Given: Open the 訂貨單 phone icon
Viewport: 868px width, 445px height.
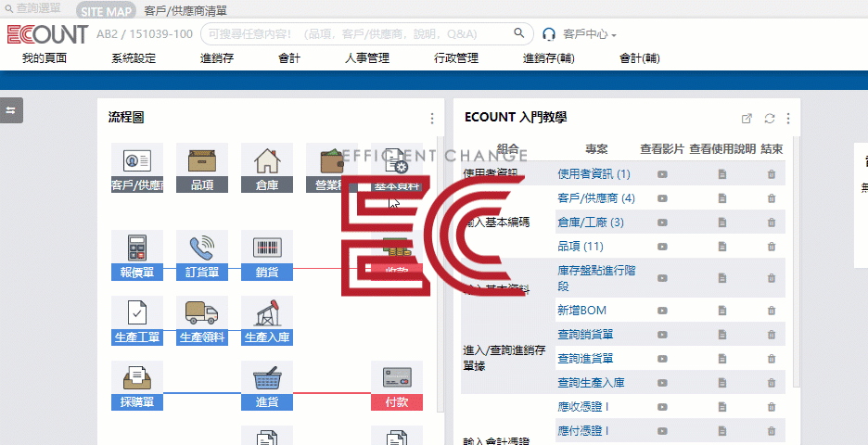Looking at the screenshot, I should [x=202, y=255].
